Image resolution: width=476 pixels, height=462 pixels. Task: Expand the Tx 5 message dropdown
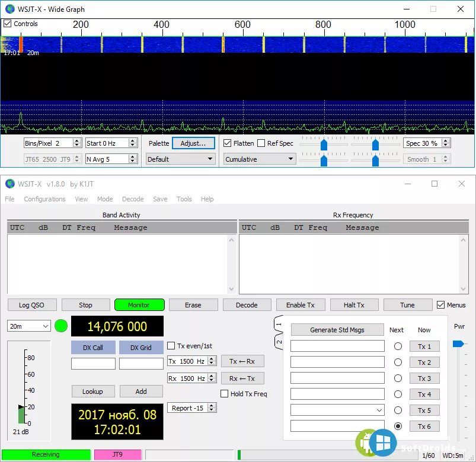(379, 410)
